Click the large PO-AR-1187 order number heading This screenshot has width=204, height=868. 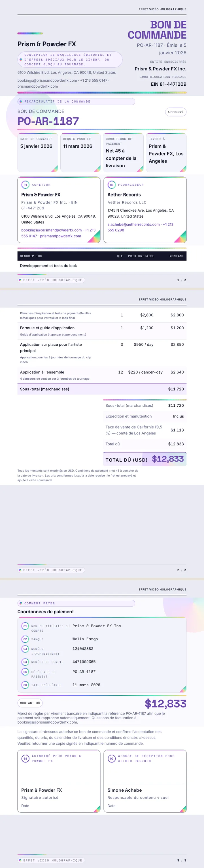coord(48,121)
